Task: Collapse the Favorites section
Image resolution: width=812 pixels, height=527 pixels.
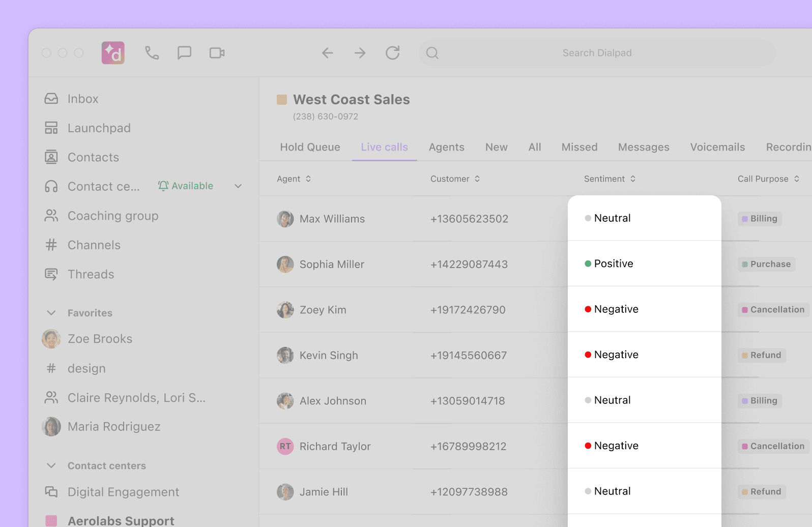Action: pyautogui.click(x=51, y=313)
